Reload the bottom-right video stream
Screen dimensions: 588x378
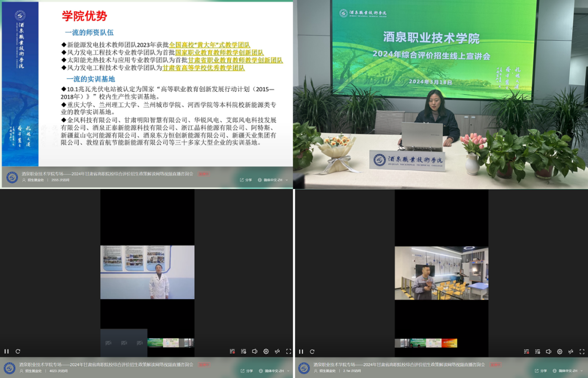(312, 351)
